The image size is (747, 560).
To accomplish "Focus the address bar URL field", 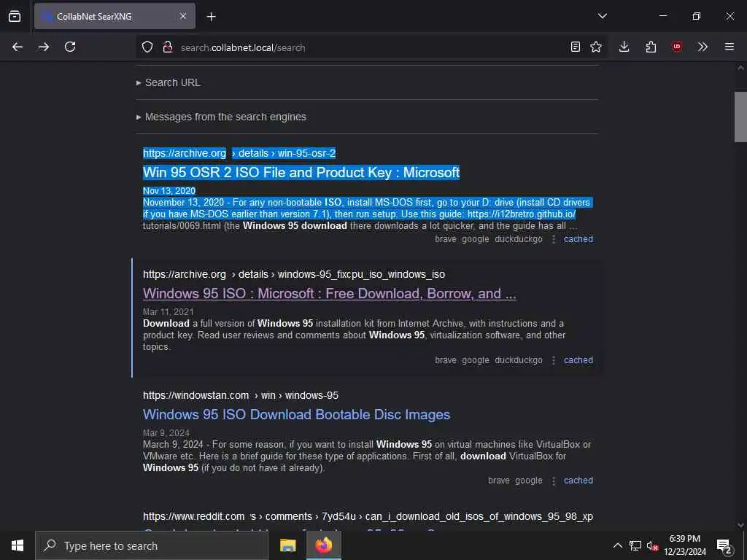I will [371, 47].
